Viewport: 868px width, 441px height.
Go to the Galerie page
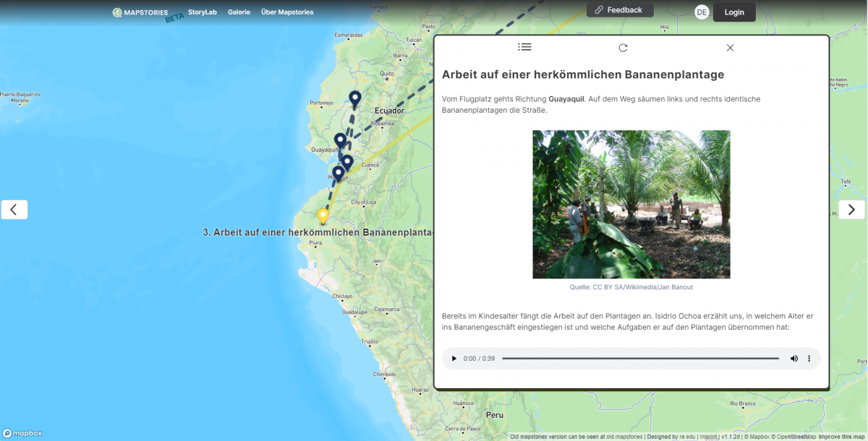239,12
